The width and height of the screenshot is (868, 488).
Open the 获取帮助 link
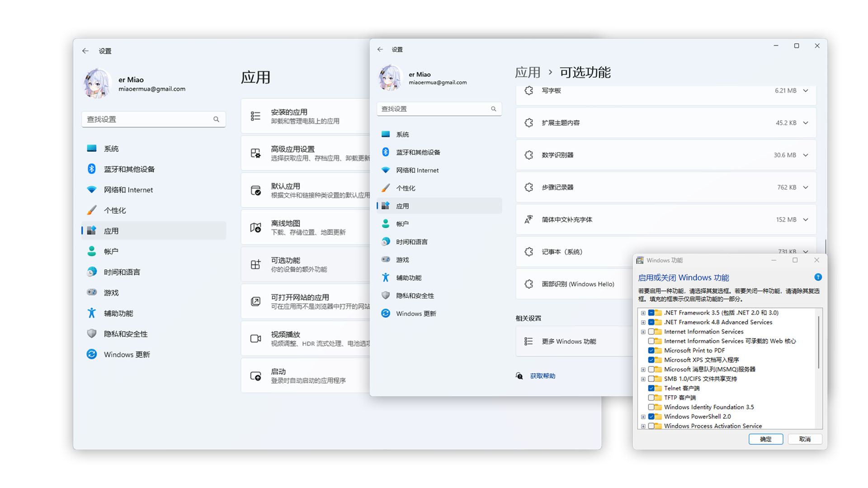(x=542, y=376)
